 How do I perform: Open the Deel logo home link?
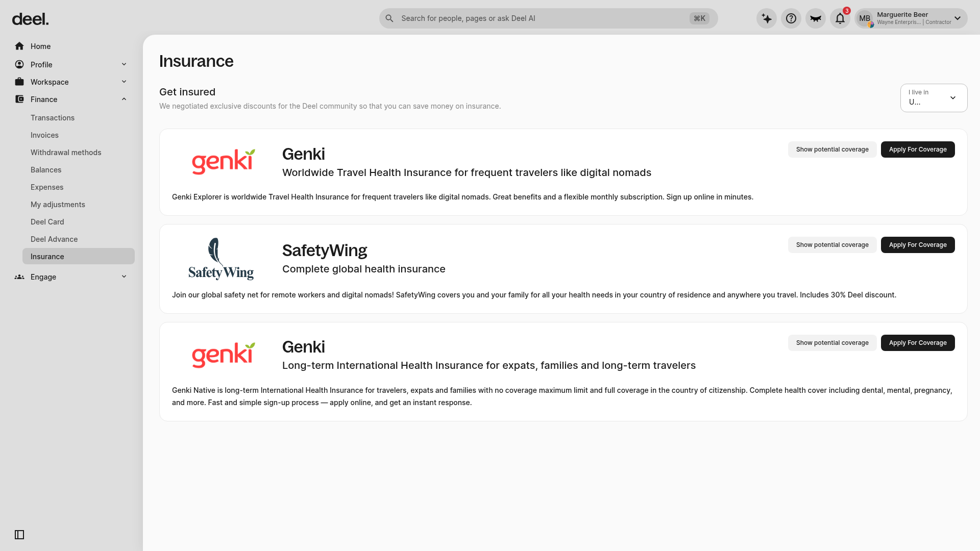(x=30, y=19)
